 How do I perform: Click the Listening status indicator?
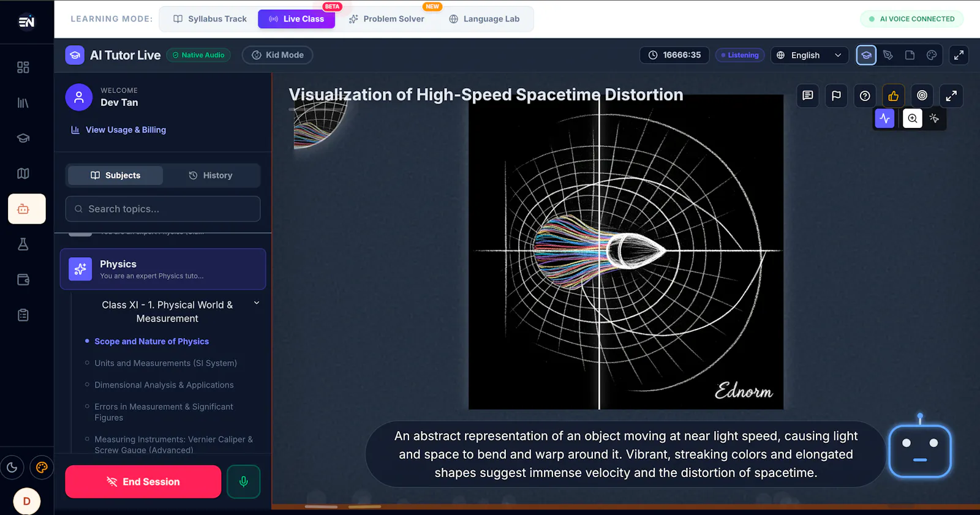[x=740, y=55]
